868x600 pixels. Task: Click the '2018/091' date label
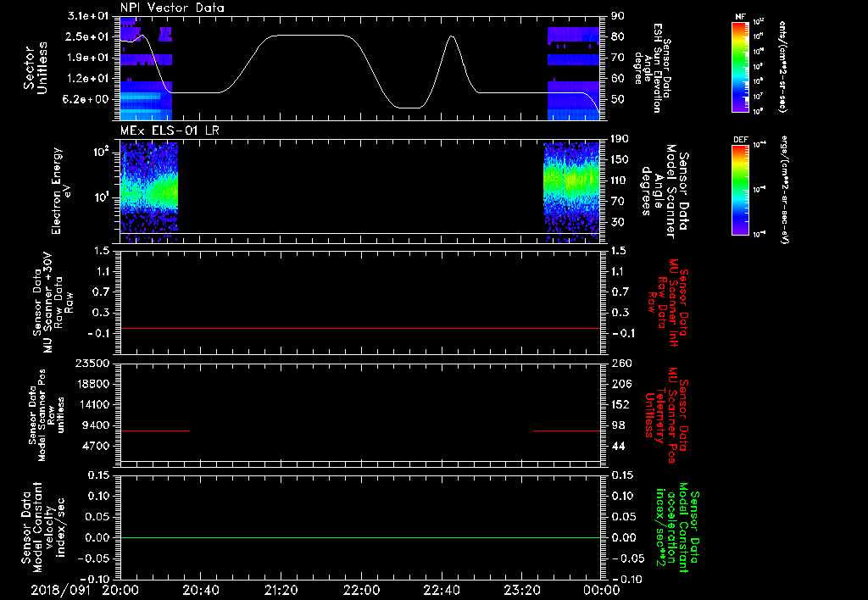point(60,590)
